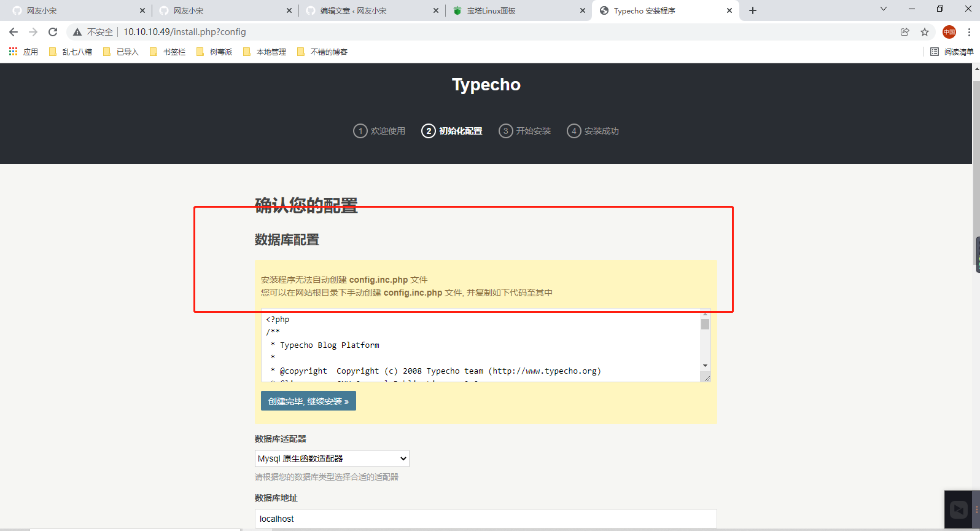Close the Typecho 安装程序 tab
Screen dimensions: 980x531
[729, 10]
